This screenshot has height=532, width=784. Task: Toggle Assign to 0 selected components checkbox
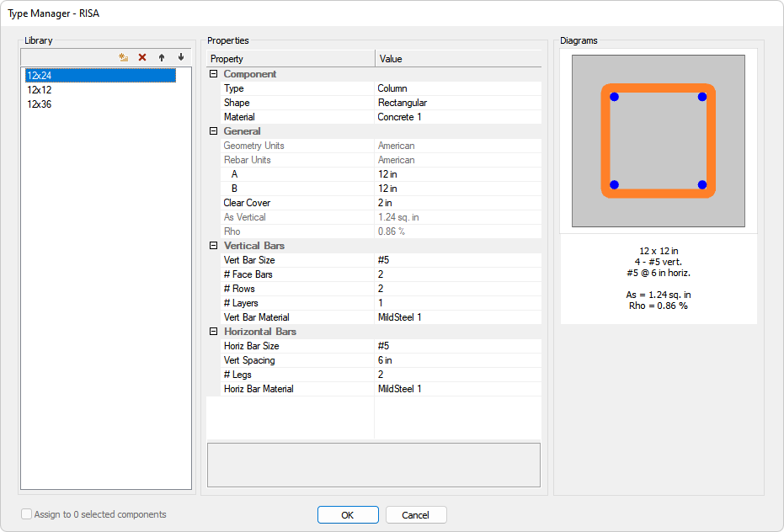point(27,514)
